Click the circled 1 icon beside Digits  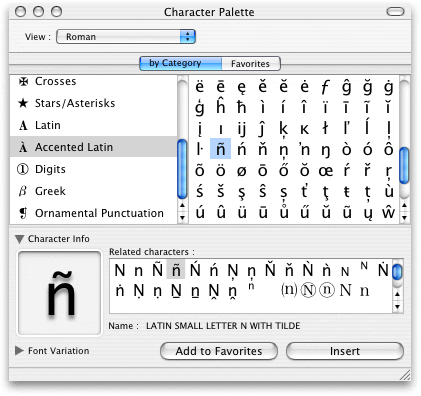23,169
